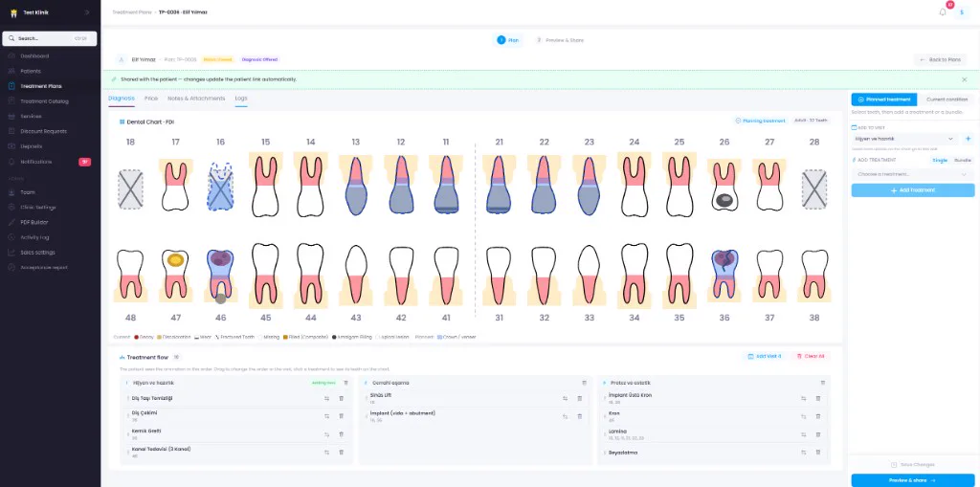The width and height of the screenshot is (980, 487).
Task: Click the Add treatment button
Action: point(912,190)
